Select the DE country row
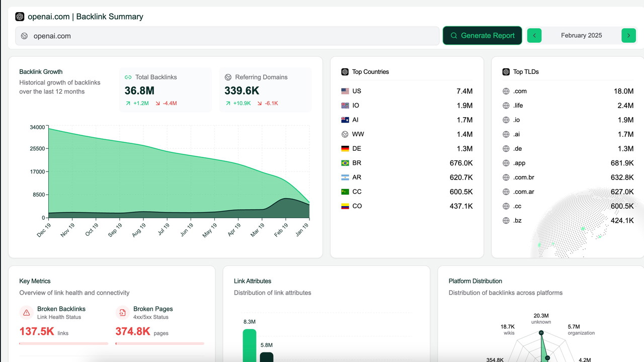Viewport: 644px width, 362px height. (x=407, y=149)
